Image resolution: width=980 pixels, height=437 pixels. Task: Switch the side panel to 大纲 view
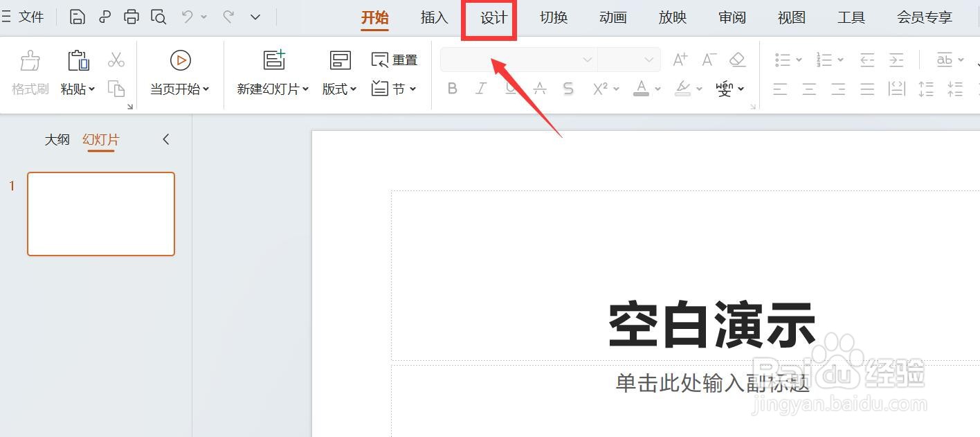click(x=57, y=139)
